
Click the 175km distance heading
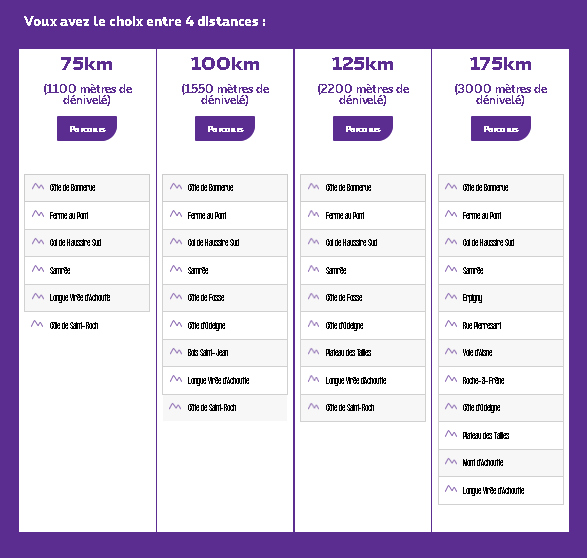click(x=501, y=64)
